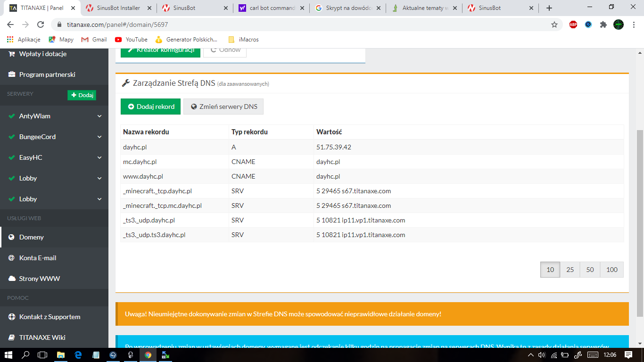Open the Chrome extensions puzzle icon
This screenshot has width=644, height=362.
click(x=603, y=25)
